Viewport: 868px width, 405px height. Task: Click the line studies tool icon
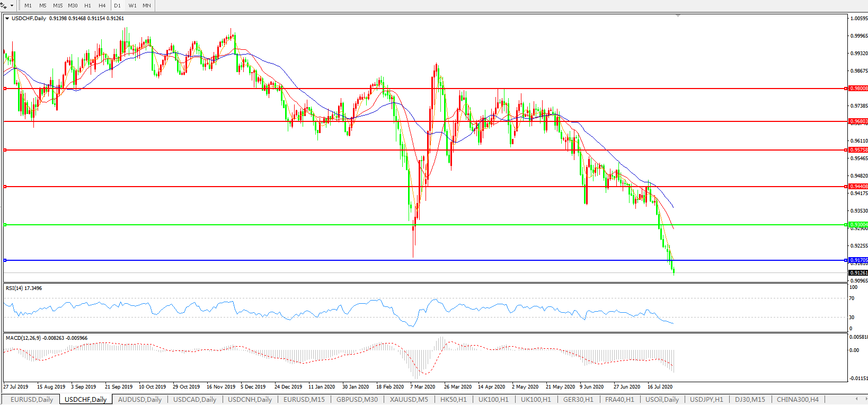click(x=4, y=5)
